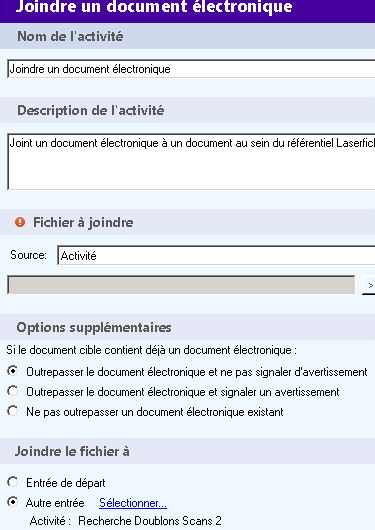The height and width of the screenshot is (530, 375).
Task: Collapse the Nom de l'activité section header
Action: pos(187,36)
